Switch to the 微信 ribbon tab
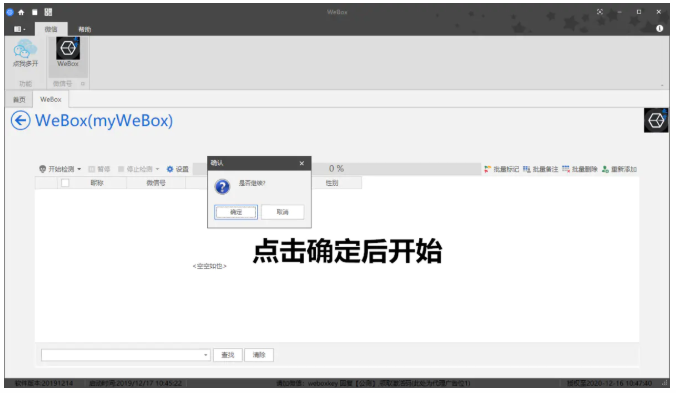This screenshot has width=676, height=393. coord(51,29)
